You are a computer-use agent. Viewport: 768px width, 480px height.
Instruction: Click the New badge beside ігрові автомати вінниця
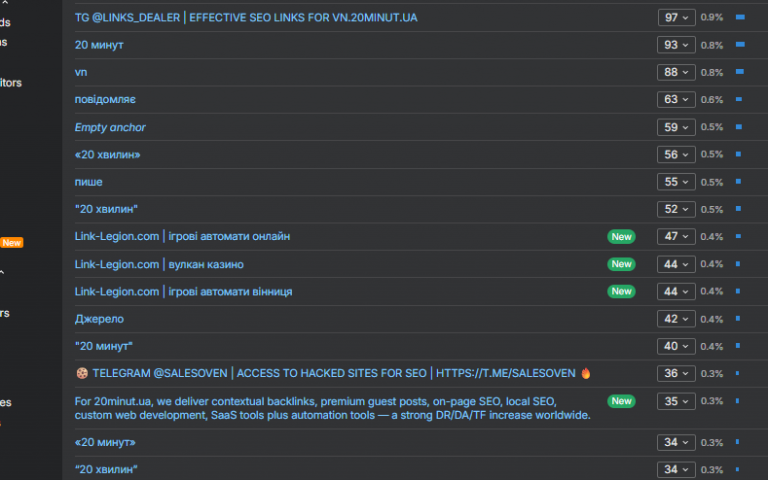pos(622,291)
